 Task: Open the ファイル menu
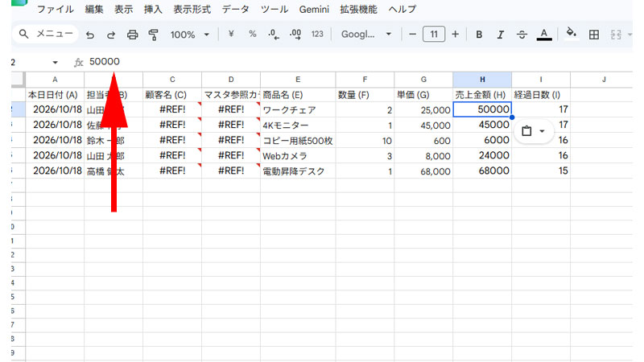pos(56,9)
